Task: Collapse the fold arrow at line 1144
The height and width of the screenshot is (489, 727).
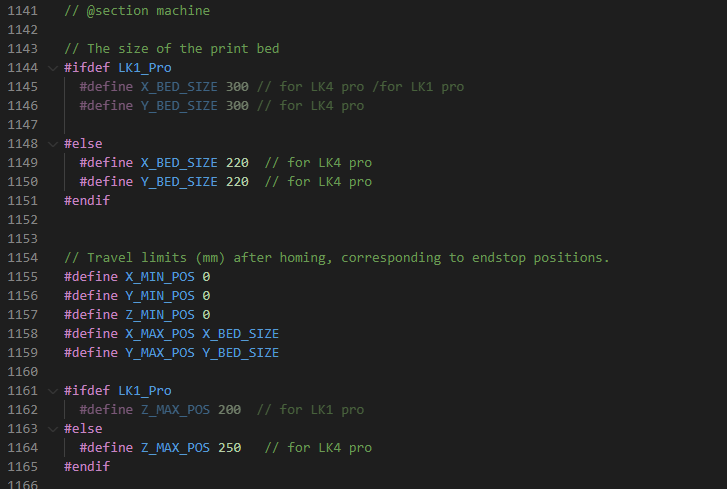Action: click(x=52, y=68)
